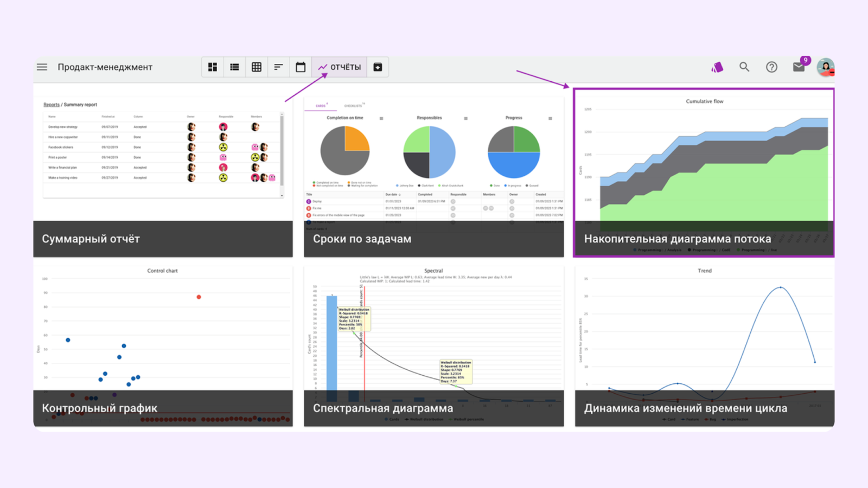The height and width of the screenshot is (488, 868).
Task: Switch to the list view icon
Action: [x=234, y=67]
